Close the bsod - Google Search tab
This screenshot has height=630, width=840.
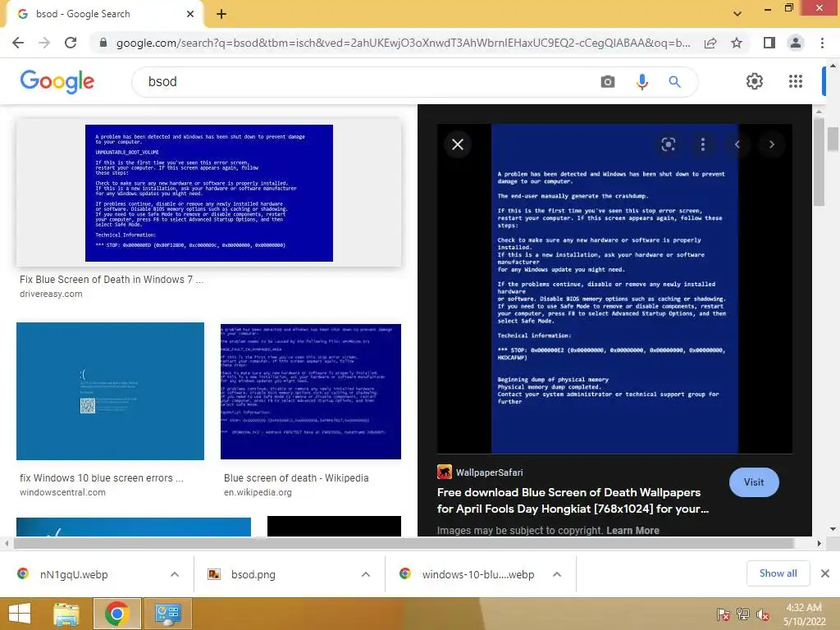(190, 14)
